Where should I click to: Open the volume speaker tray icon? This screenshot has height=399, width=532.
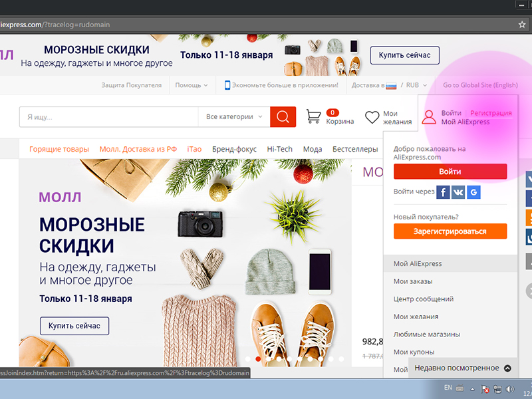[x=510, y=389]
